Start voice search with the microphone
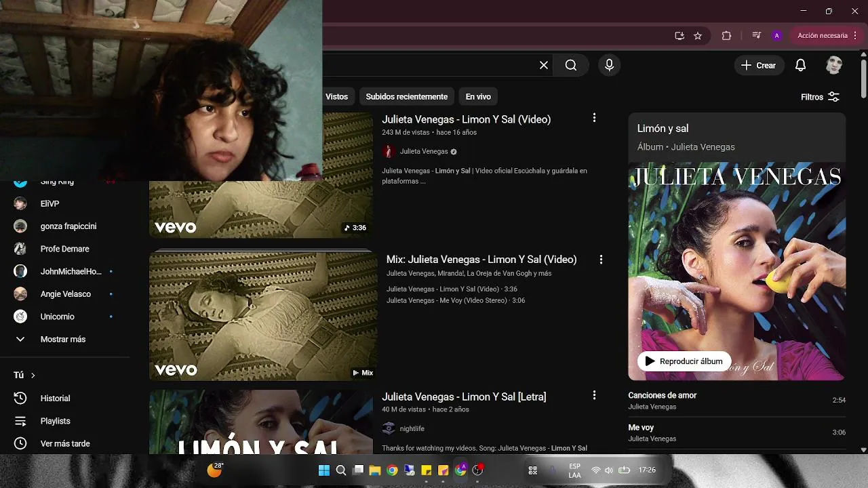 pos(609,65)
